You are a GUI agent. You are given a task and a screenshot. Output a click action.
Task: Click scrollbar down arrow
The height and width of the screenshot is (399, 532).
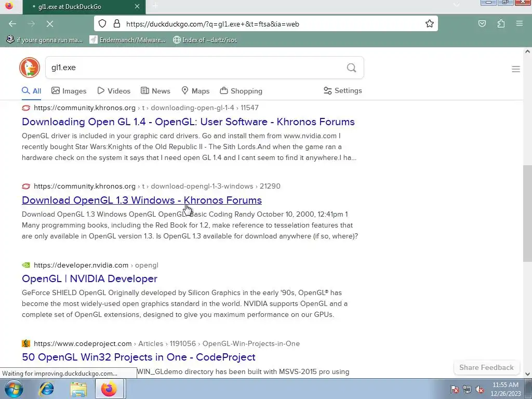click(527, 374)
